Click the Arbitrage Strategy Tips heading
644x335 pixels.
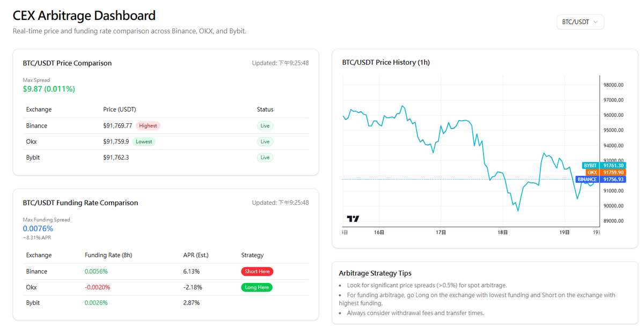pos(375,273)
